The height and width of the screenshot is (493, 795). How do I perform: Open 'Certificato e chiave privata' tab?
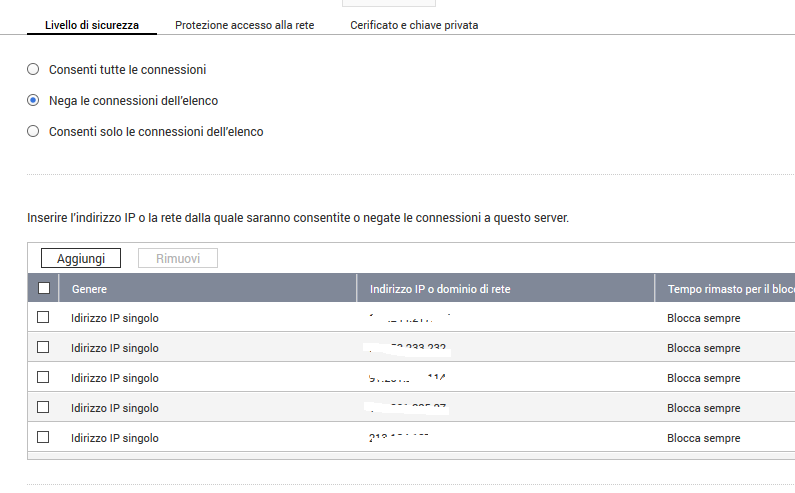[x=414, y=25]
